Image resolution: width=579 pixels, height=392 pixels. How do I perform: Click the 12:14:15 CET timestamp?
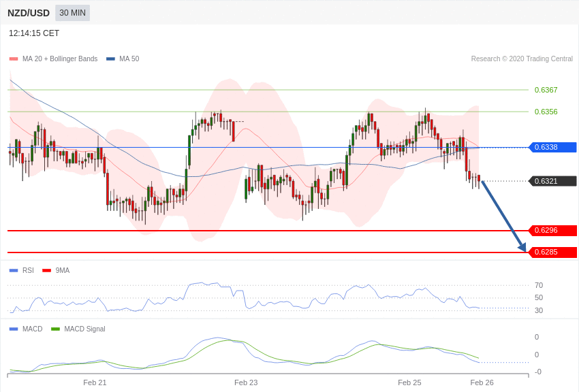tap(34, 33)
